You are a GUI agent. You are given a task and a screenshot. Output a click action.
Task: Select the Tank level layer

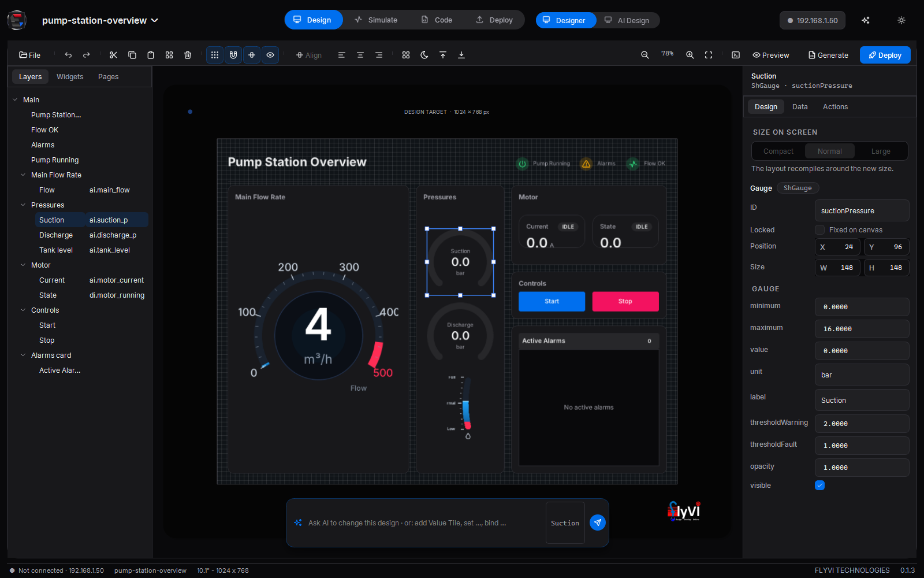click(91, 250)
